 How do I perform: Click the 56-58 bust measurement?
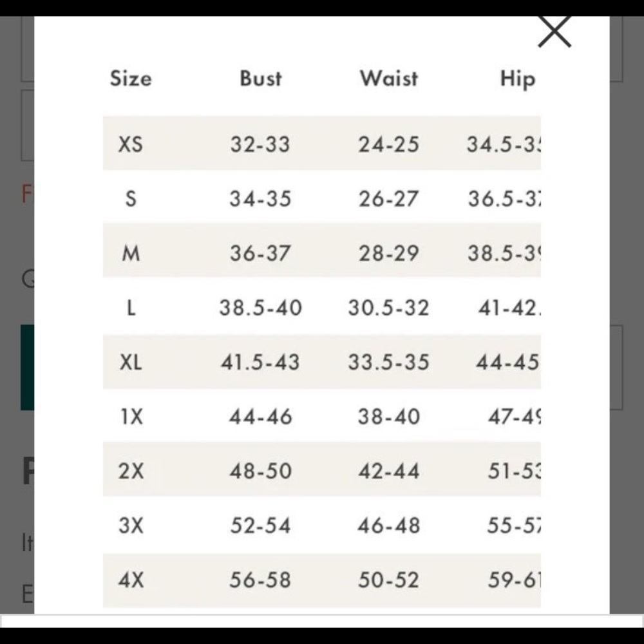260,581
